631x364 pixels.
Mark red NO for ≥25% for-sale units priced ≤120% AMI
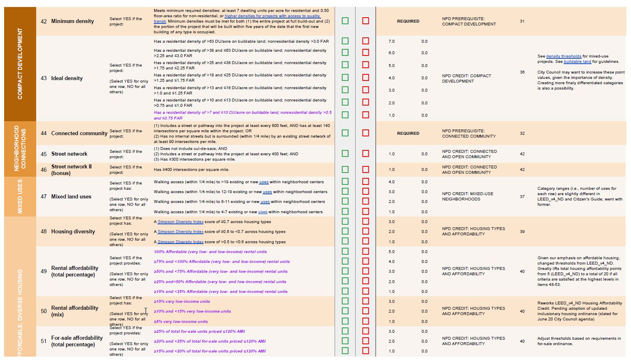365,331
